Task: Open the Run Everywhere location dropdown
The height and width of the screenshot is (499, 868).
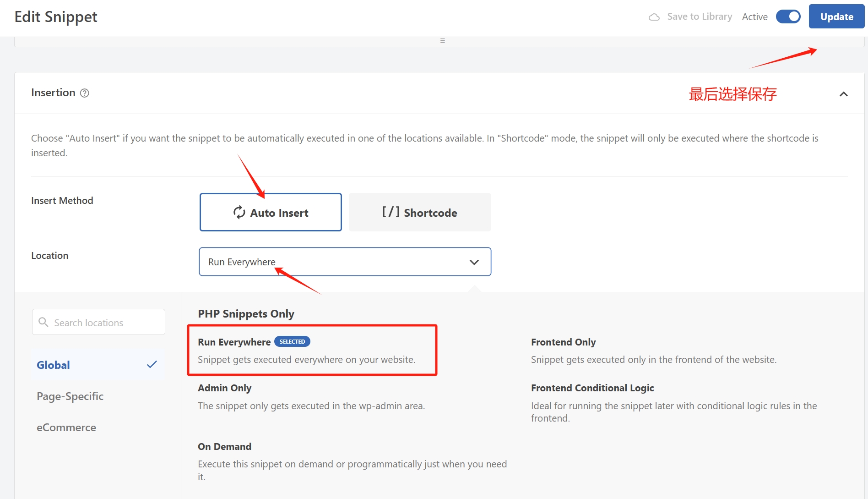Action: pyautogui.click(x=345, y=262)
